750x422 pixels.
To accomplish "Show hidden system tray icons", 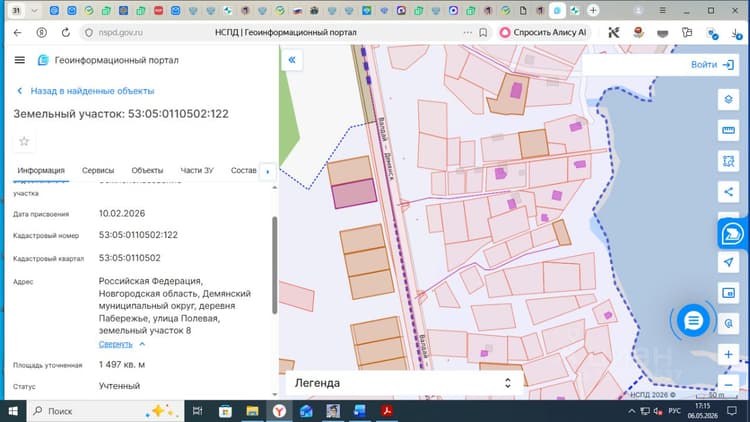I will pos(631,411).
